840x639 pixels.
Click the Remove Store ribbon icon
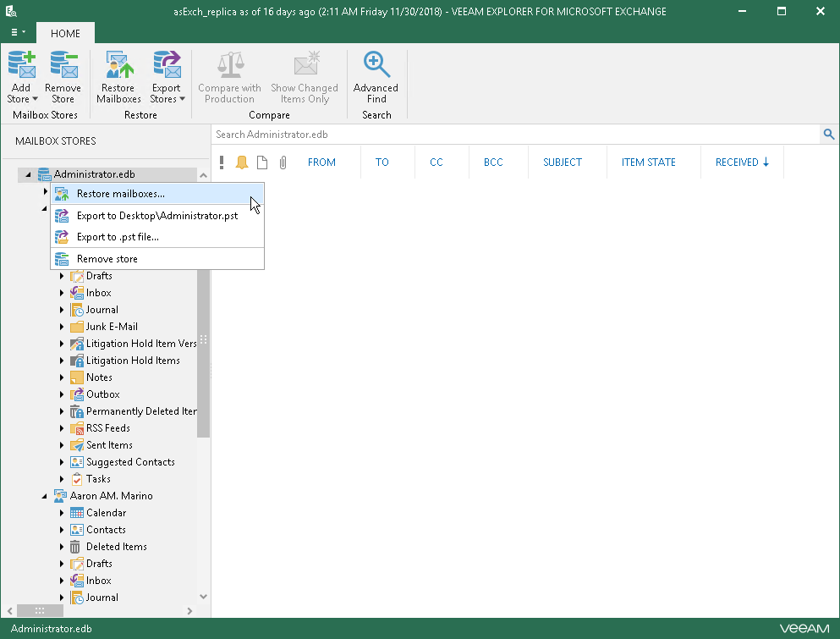[x=63, y=64]
